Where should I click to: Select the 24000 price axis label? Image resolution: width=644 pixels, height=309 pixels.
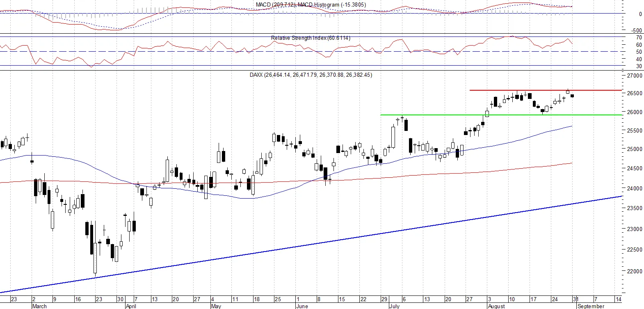(x=635, y=189)
